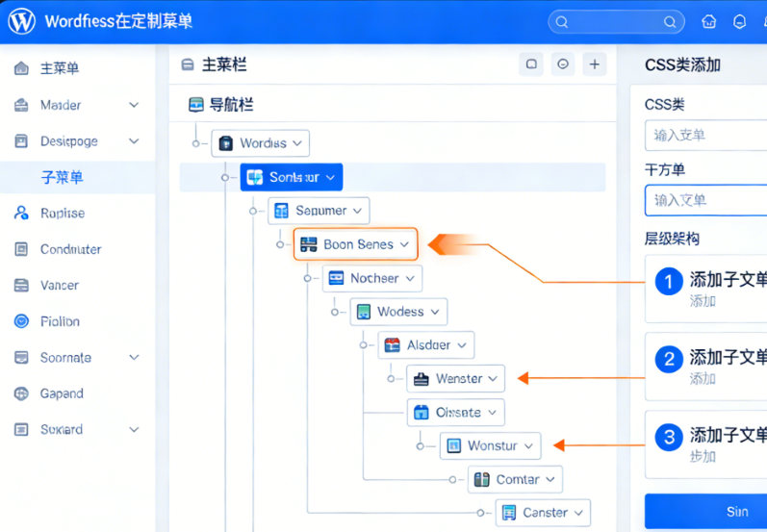Click the search field in the top bar
Screen dimensions: 767x532
[x=616, y=22]
